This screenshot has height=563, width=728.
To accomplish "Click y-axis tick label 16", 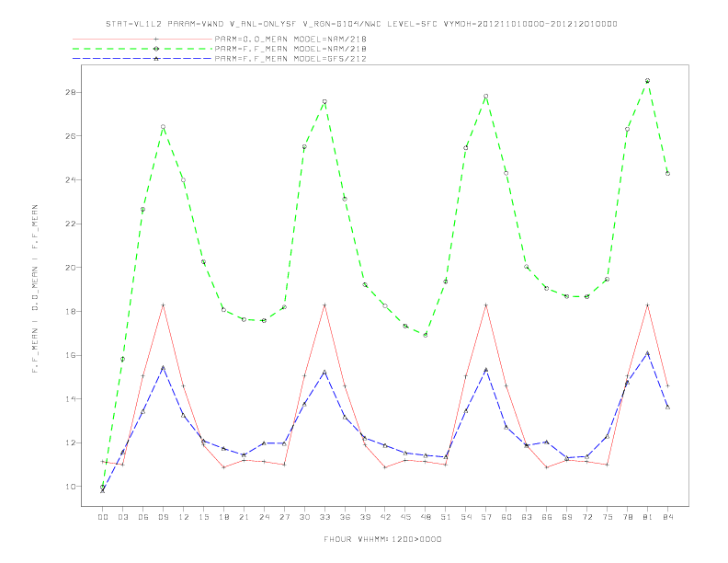I will 70,355.
